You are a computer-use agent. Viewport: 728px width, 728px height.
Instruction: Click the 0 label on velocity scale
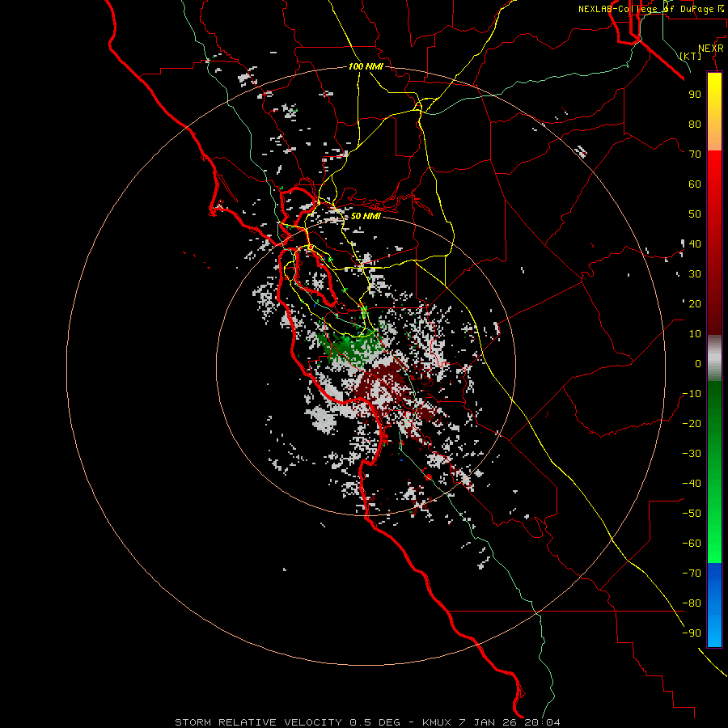[698, 363]
